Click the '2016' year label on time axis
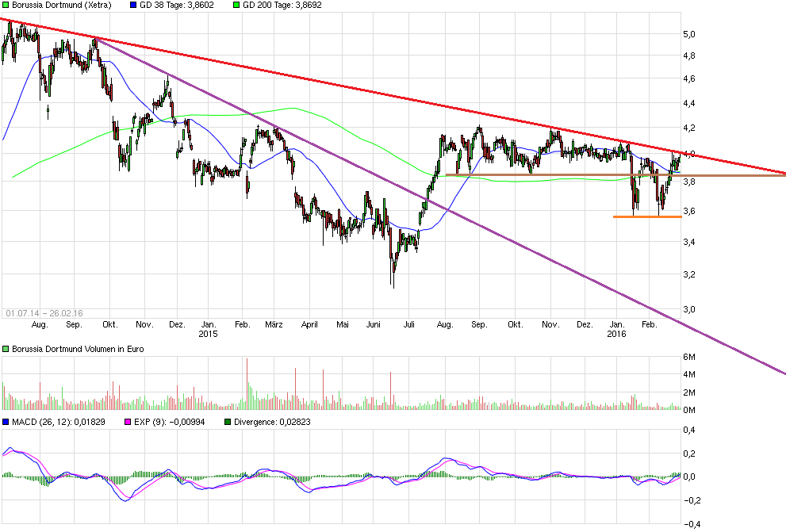 616,334
